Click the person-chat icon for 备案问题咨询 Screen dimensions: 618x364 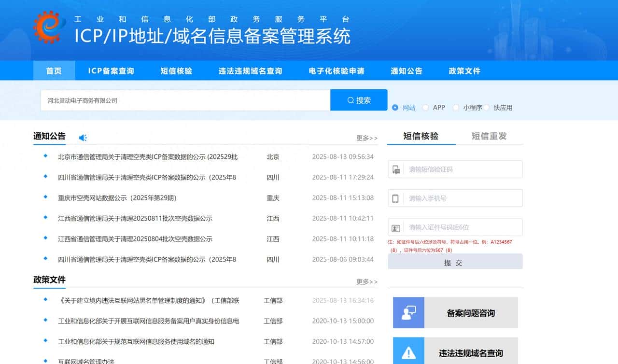click(x=408, y=312)
